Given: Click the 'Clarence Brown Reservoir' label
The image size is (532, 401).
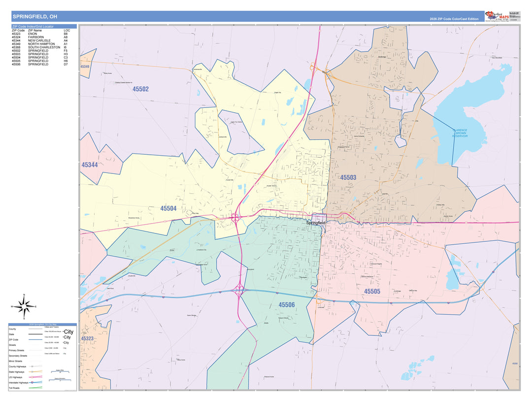Looking at the screenshot, I should pyautogui.click(x=460, y=133).
